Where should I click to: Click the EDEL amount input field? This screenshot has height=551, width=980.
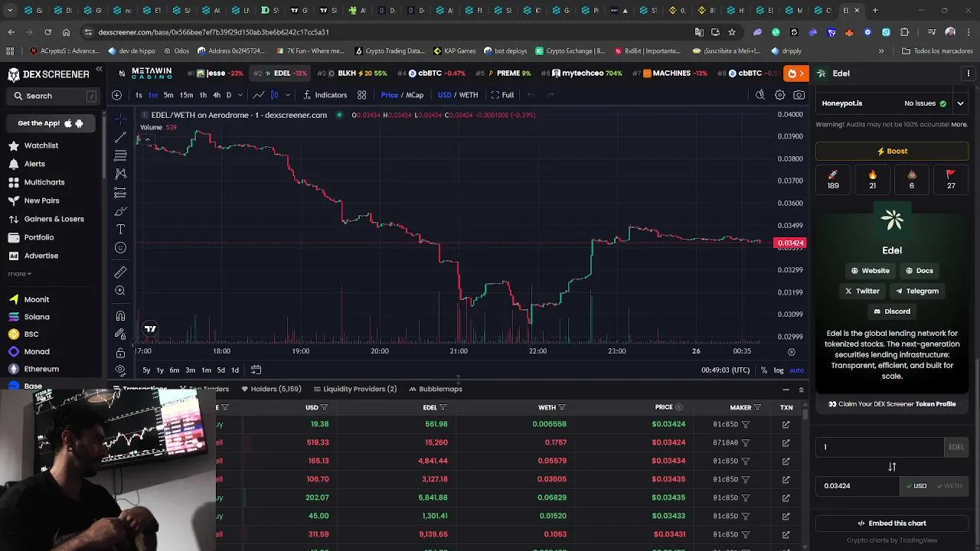879,447
